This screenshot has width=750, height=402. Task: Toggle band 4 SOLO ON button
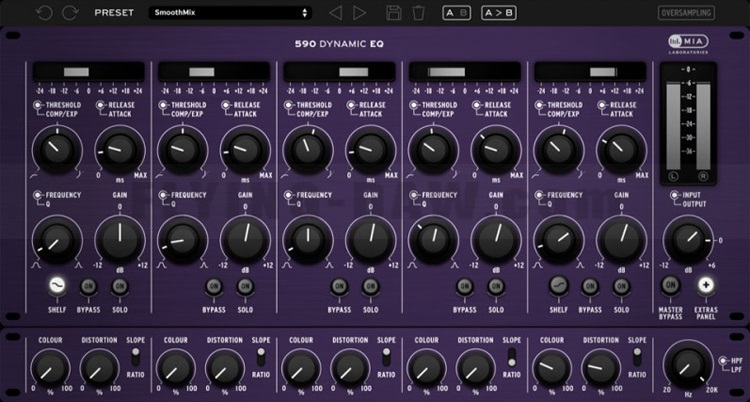coord(496,287)
